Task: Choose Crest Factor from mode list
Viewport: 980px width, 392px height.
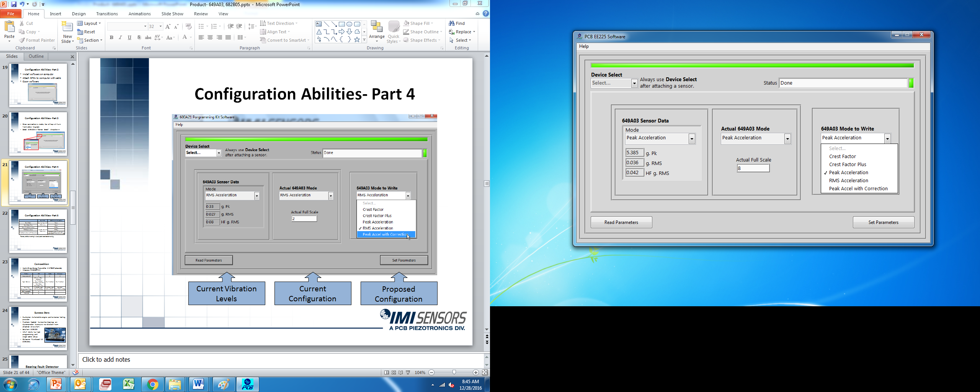Action: click(x=859, y=157)
